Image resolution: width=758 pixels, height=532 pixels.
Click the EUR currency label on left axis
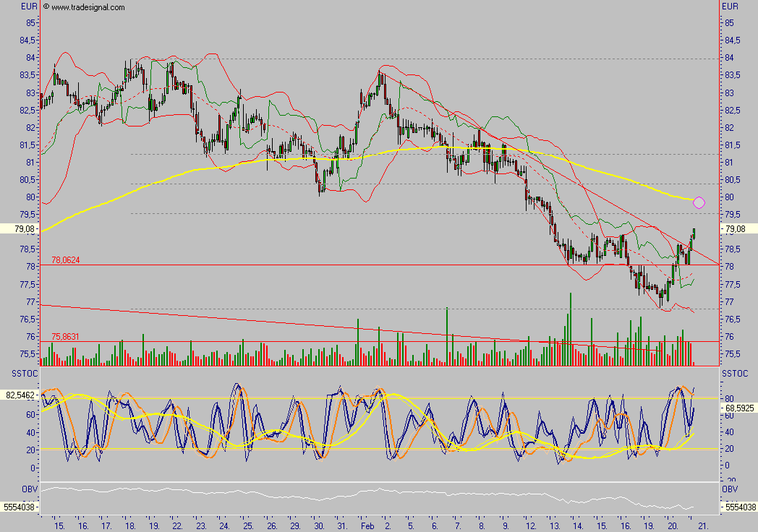[x=29, y=7]
